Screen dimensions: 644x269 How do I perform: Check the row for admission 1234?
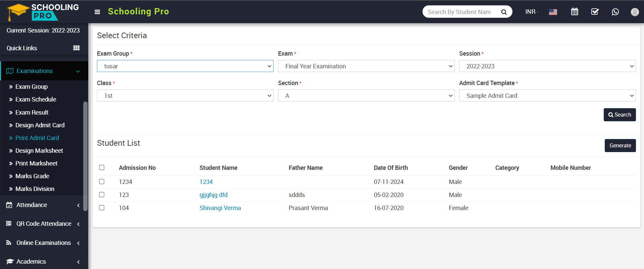click(102, 182)
